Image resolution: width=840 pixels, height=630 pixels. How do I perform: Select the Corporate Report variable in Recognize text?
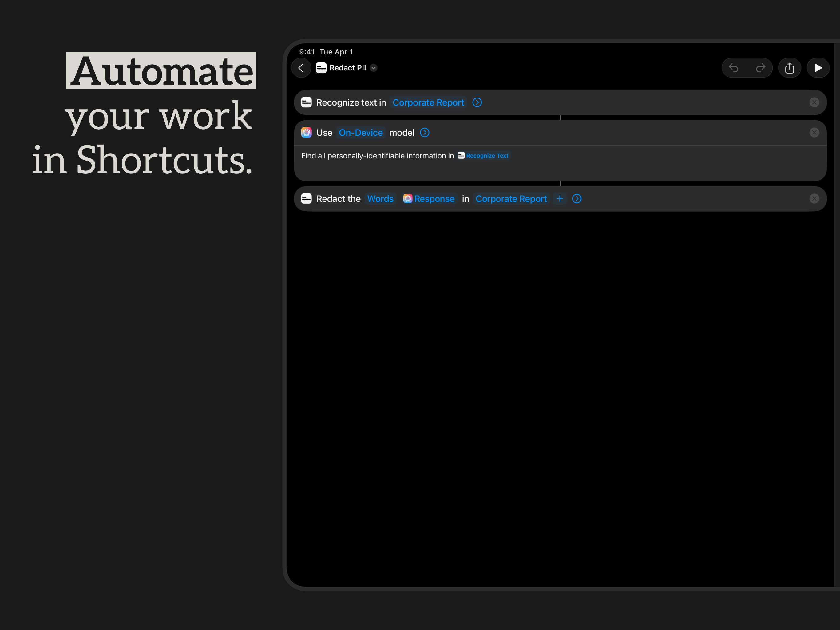tap(428, 103)
